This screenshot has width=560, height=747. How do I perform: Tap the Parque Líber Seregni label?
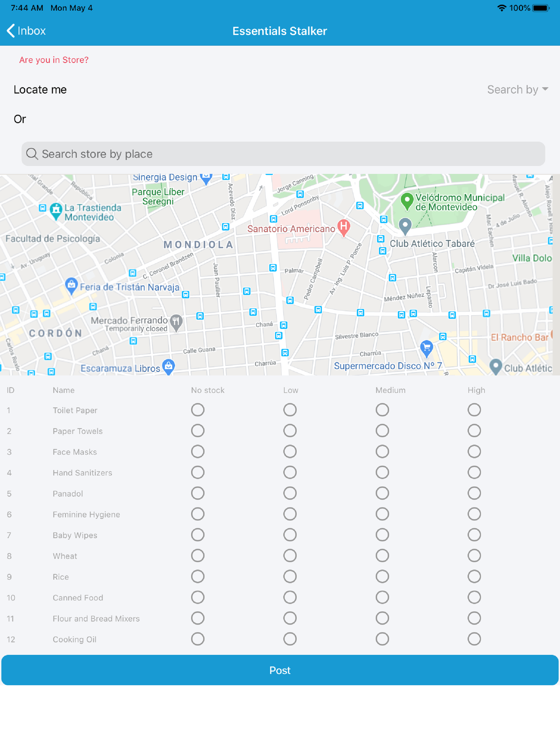[x=158, y=197]
